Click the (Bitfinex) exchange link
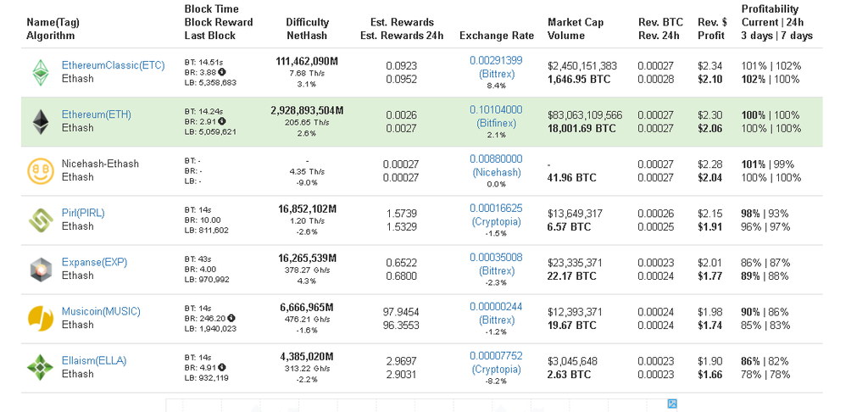This screenshot has height=412, width=868. 496,123
